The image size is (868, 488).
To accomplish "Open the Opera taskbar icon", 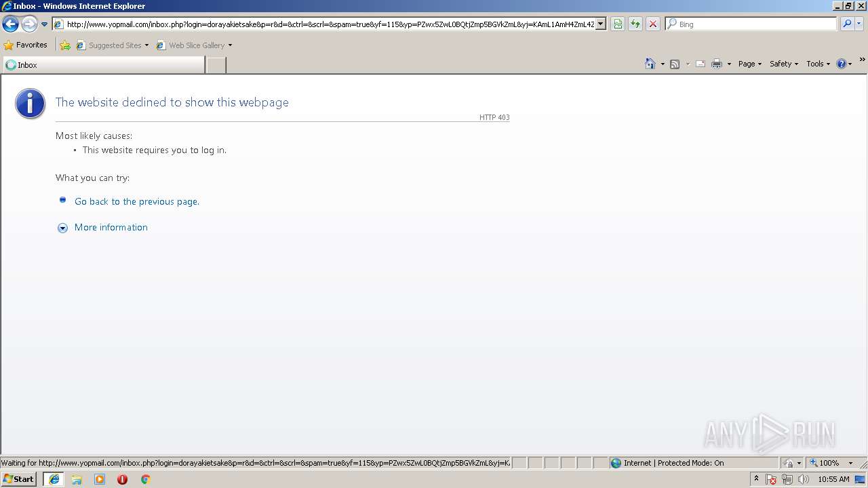I will point(122,479).
